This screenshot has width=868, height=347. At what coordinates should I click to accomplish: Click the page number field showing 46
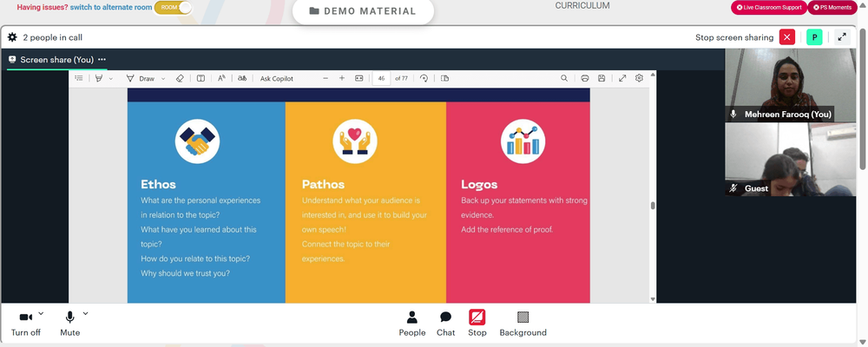click(381, 79)
